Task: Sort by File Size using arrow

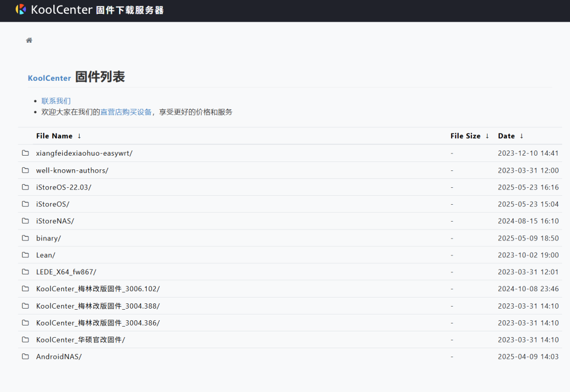Action: 487,136
